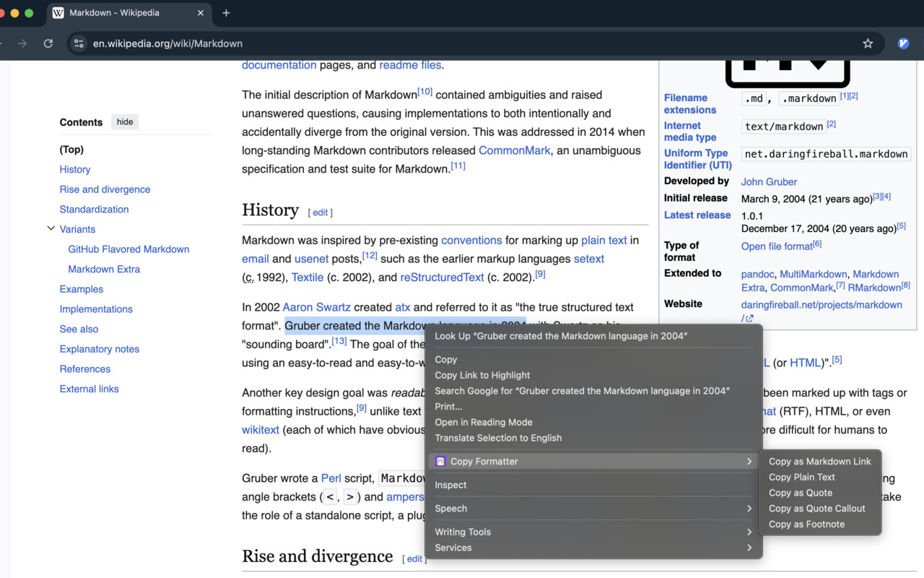This screenshot has width=924, height=578.
Task: Expand the Writing Tools submenu arrow
Action: [749, 532]
